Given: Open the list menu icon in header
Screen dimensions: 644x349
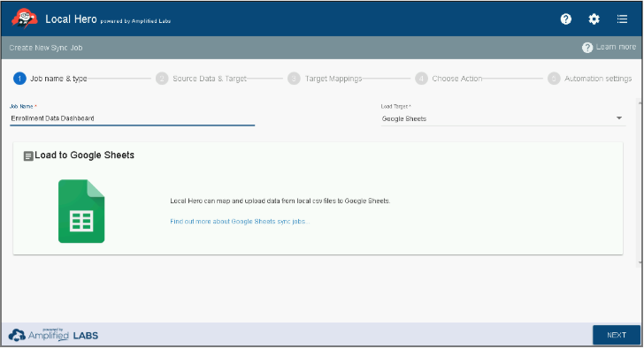Looking at the screenshot, I should 622,19.
